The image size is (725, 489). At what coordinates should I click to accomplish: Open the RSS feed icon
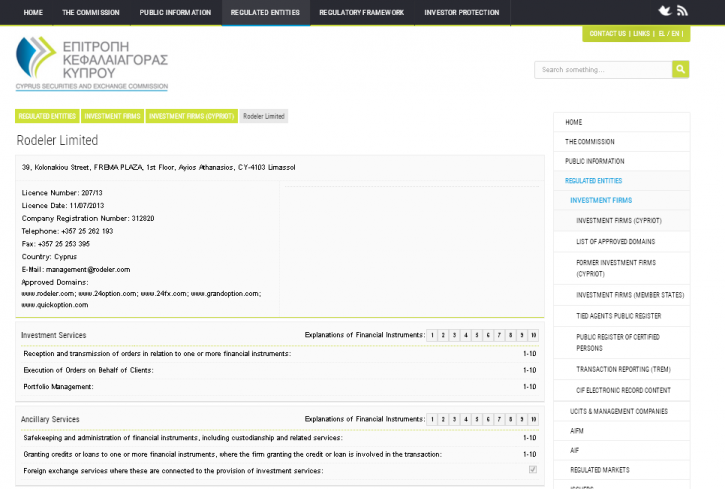click(682, 11)
